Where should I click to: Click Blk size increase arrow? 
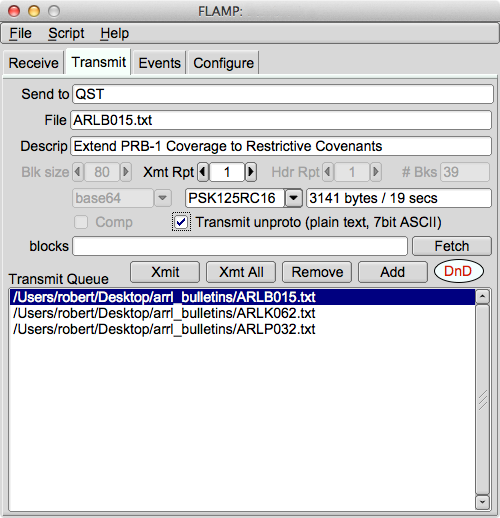pyautogui.click(x=126, y=172)
